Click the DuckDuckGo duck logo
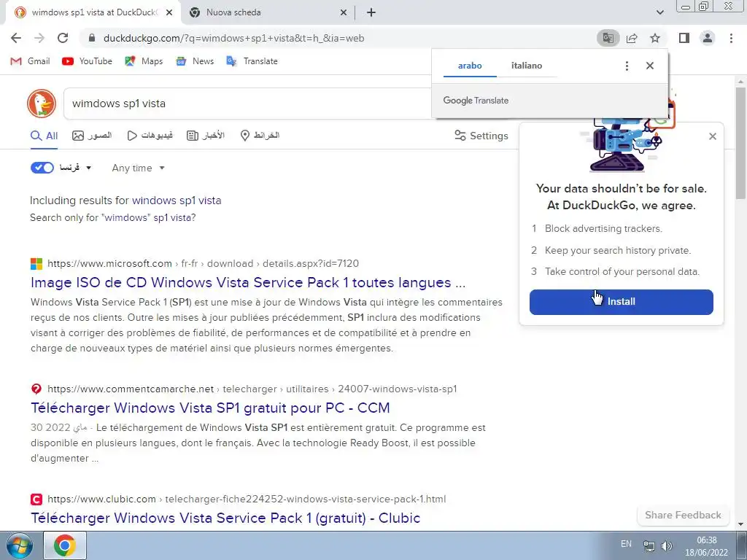The image size is (747, 560). coord(42,104)
